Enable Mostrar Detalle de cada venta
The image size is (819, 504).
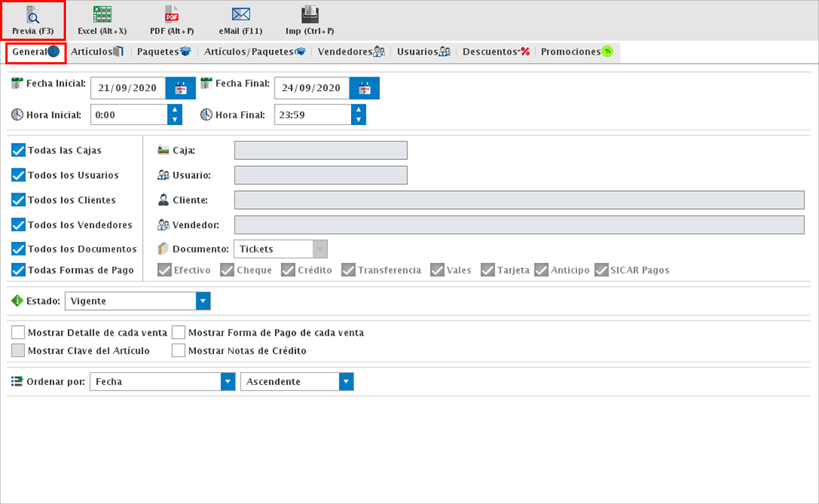point(18,332)
